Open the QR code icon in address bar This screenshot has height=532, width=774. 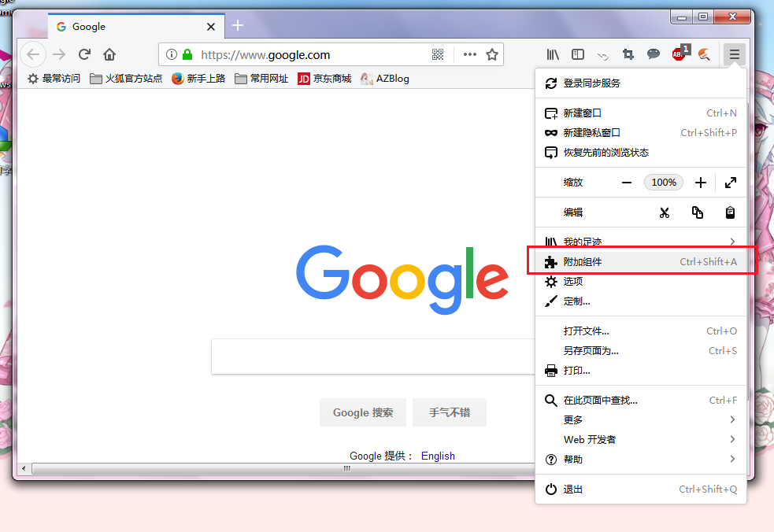click(x=438, y=54)
